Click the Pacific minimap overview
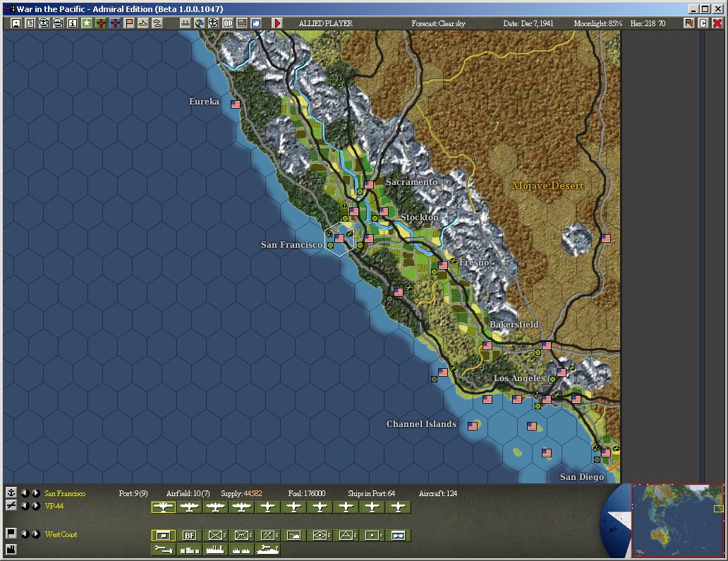 (677, 519)
